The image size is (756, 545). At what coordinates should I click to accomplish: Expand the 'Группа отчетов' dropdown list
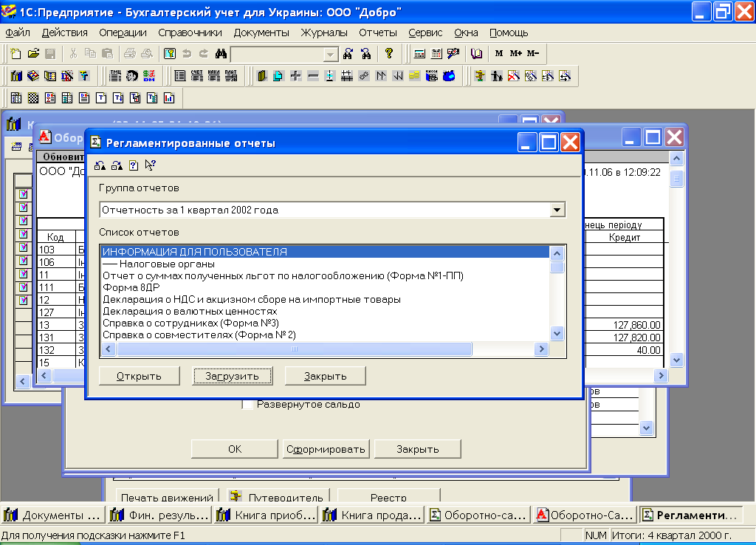(x=558, y=210)
